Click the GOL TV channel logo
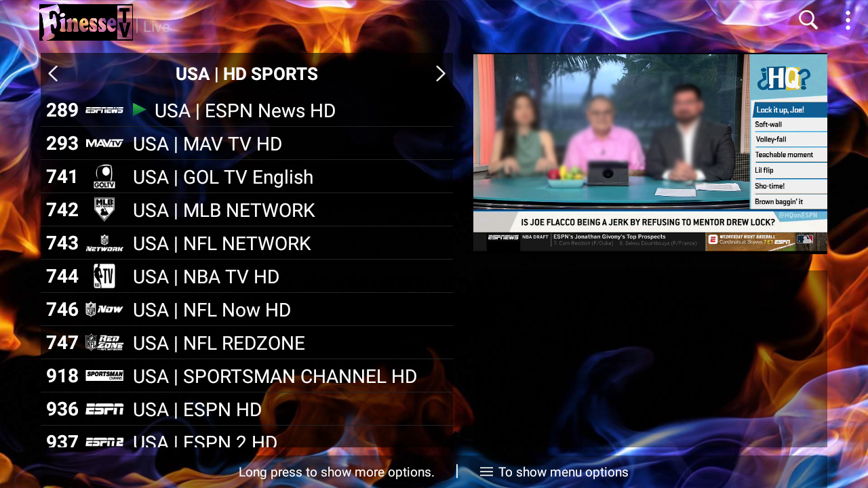 coord(104,176)
